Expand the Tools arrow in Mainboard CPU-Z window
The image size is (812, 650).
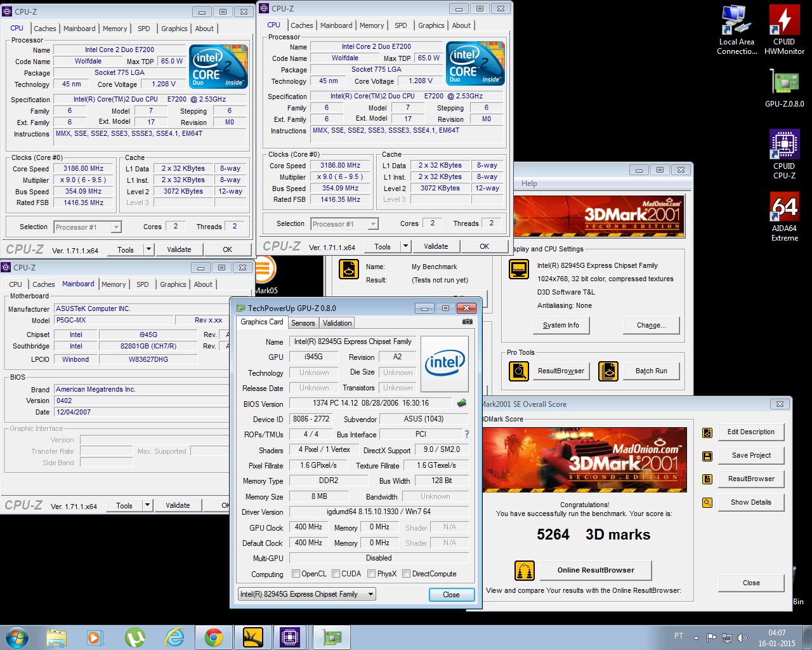click(x=147, y=505)
